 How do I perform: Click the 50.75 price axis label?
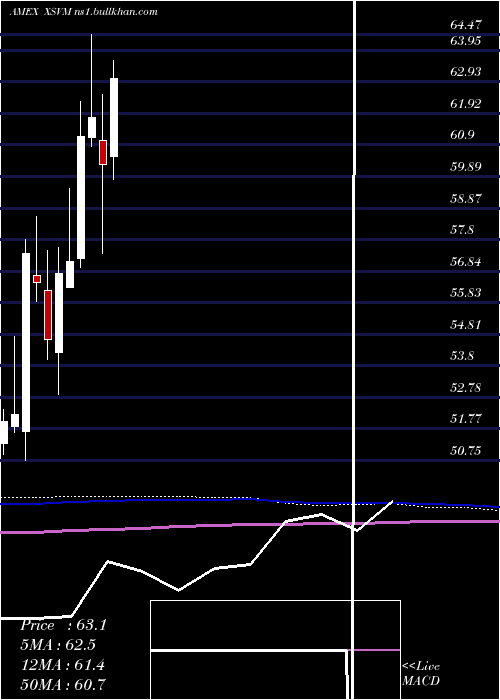pyautogui.click(x=466, y=450)
